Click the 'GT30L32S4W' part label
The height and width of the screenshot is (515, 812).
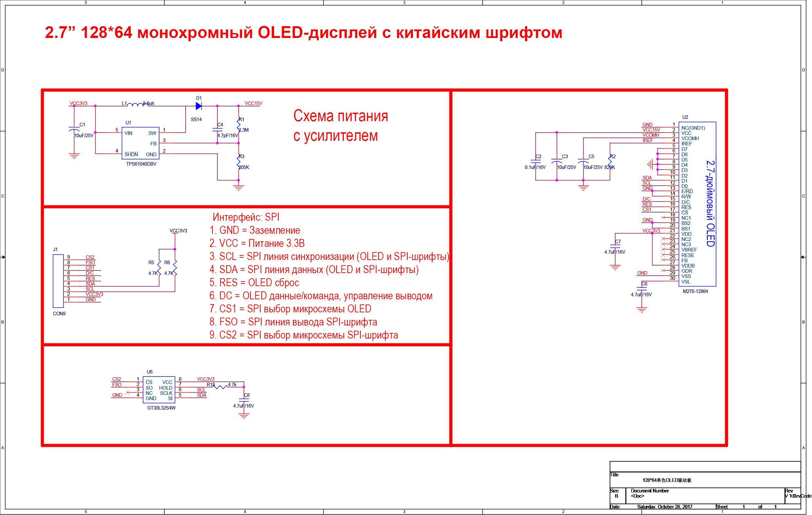pyautogui.click(x=161, y=408)
